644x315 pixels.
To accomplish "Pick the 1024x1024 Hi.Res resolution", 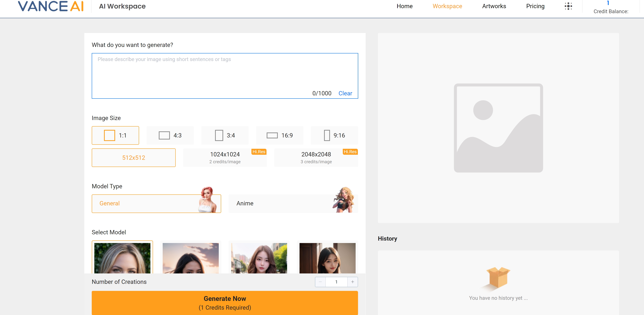I will [225, 158].
